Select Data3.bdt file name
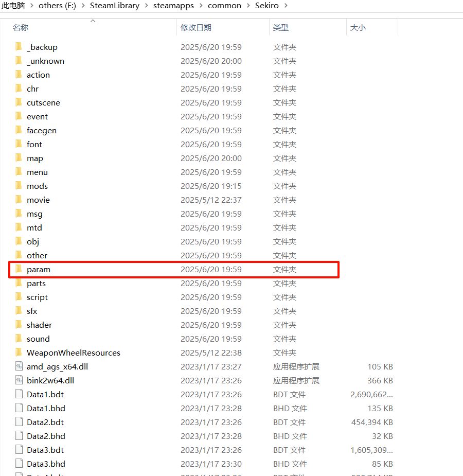 [45, 450]
